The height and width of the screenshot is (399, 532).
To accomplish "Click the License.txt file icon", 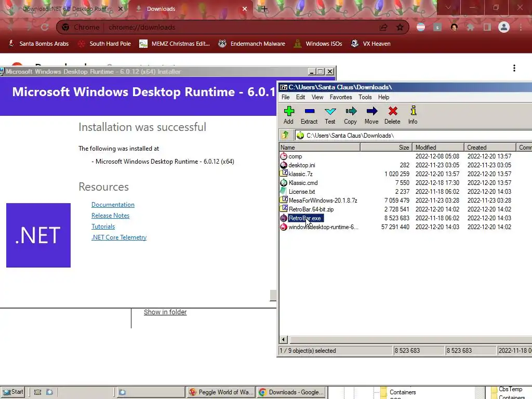I will pyautogui.click(x=284, y=192).
